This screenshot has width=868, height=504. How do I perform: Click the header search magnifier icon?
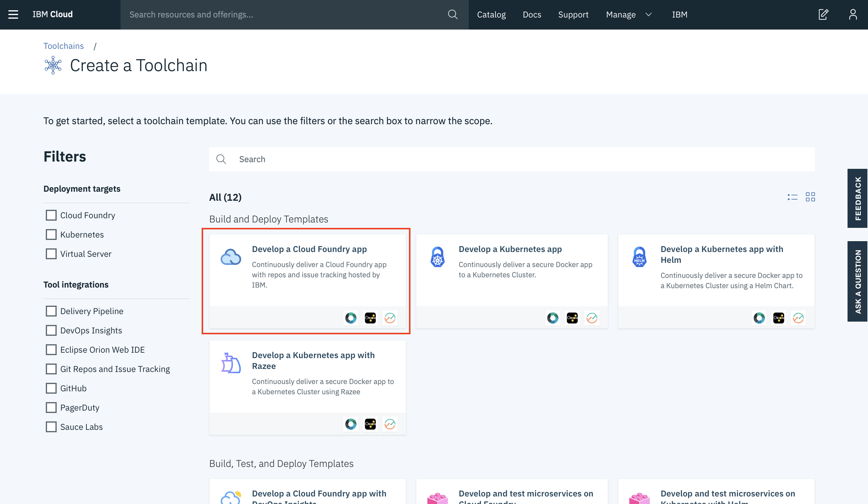[453, 14]
